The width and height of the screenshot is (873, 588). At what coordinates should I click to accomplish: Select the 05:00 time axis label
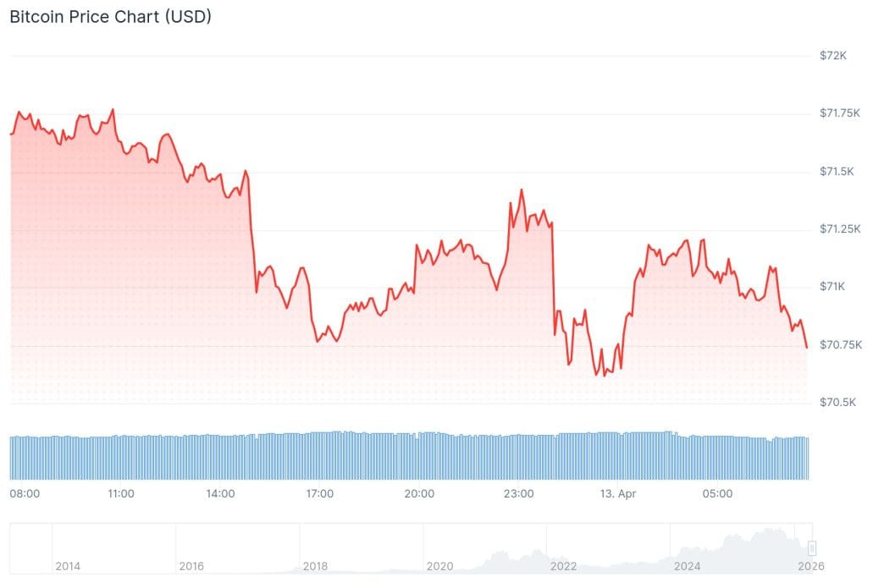point(717,493)
